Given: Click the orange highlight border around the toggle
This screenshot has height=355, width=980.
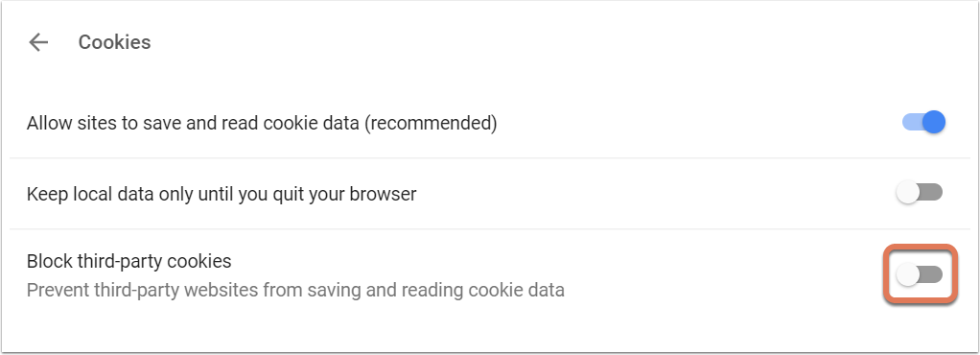Looking at the screenshot, I should coord(920,248).
